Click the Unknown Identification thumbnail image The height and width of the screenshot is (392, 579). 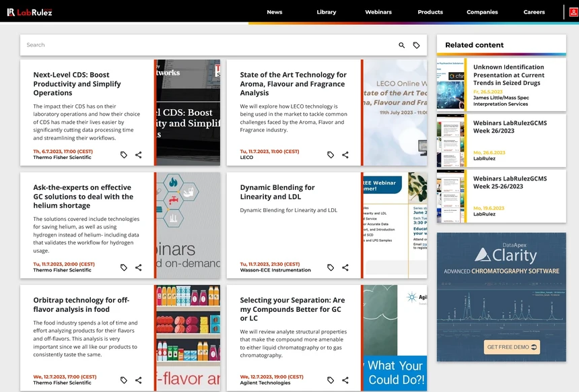point(450,85)
